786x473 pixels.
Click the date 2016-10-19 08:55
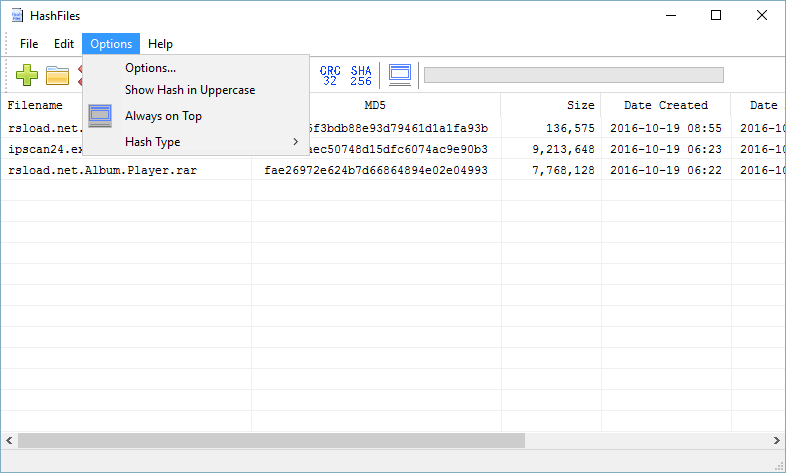coord(666,128)
